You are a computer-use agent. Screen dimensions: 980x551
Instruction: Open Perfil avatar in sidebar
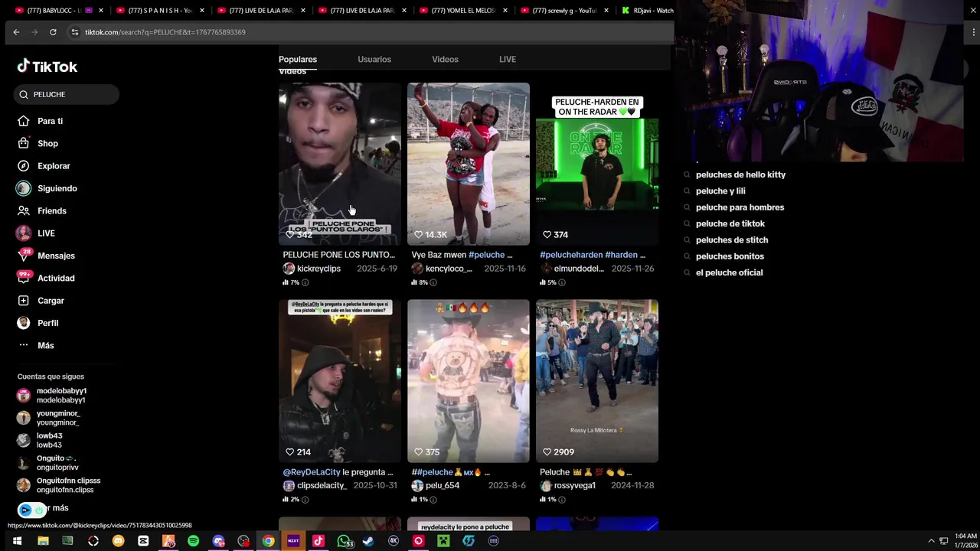point(24,323)
